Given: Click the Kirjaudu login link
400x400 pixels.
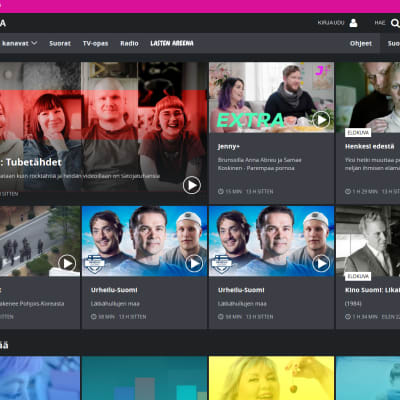Looking at the screenshot, I should click(331, 23).
